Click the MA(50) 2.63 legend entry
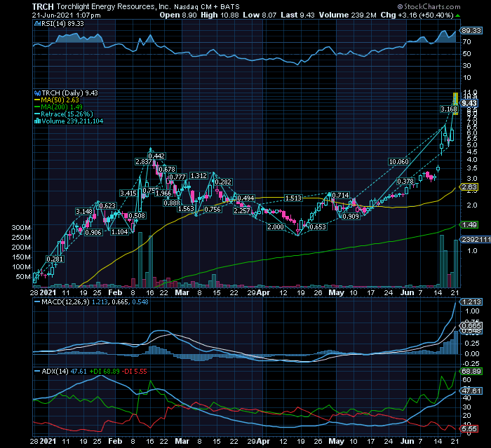 coord(60,100)
